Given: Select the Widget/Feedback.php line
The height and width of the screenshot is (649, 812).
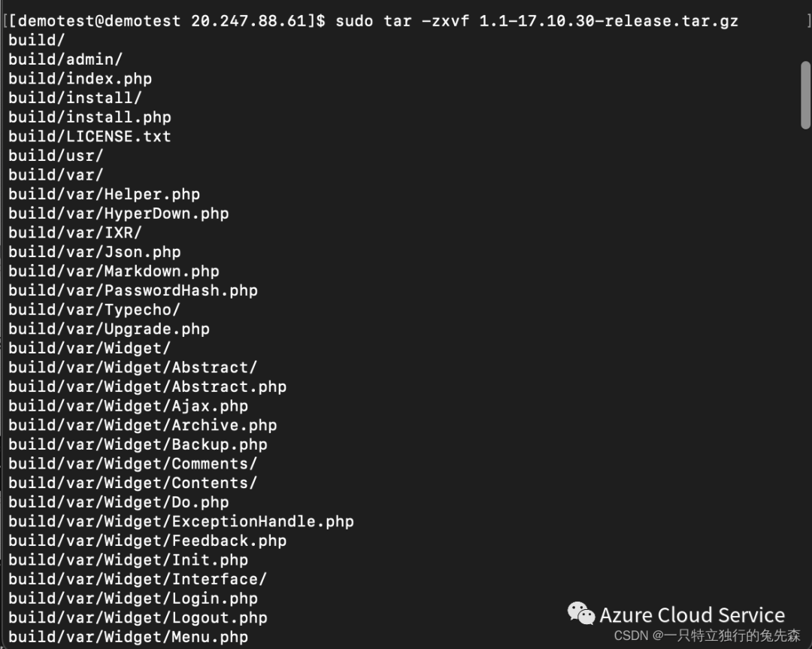Looking at the screenshot, I should pos(147,541).
